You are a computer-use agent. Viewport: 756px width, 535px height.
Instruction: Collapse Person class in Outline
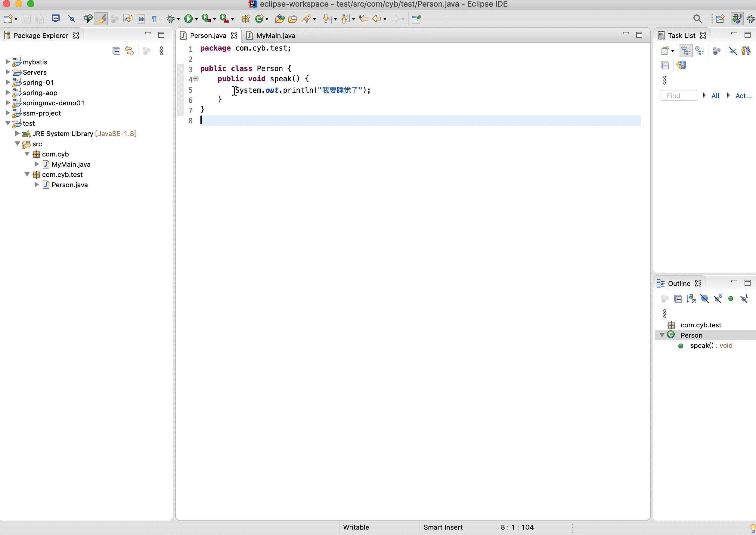click(x=662, y=335)
